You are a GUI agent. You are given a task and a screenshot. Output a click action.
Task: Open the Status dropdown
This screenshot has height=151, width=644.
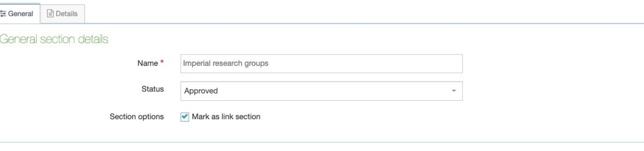[x=321, y=91]
